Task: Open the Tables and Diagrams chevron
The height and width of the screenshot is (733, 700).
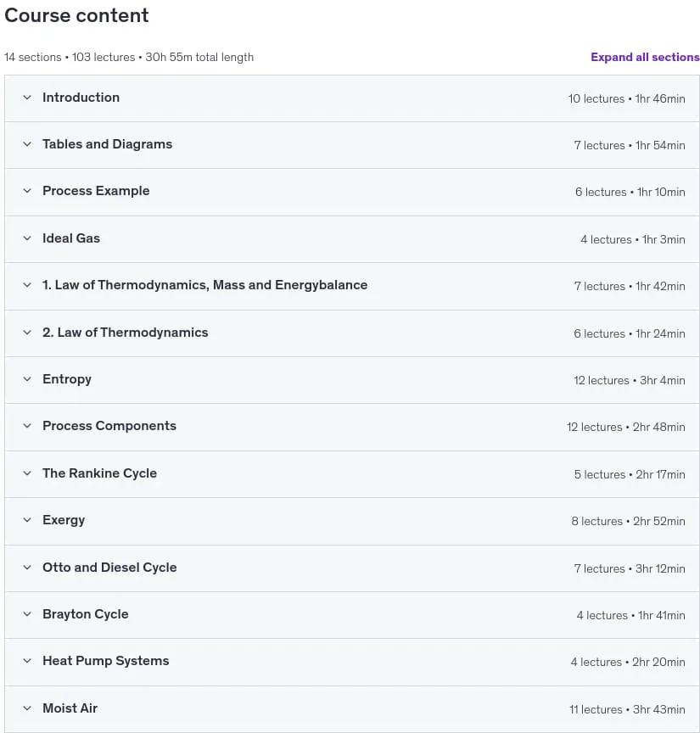Action: pyautogui.click(x=27, y=144)
